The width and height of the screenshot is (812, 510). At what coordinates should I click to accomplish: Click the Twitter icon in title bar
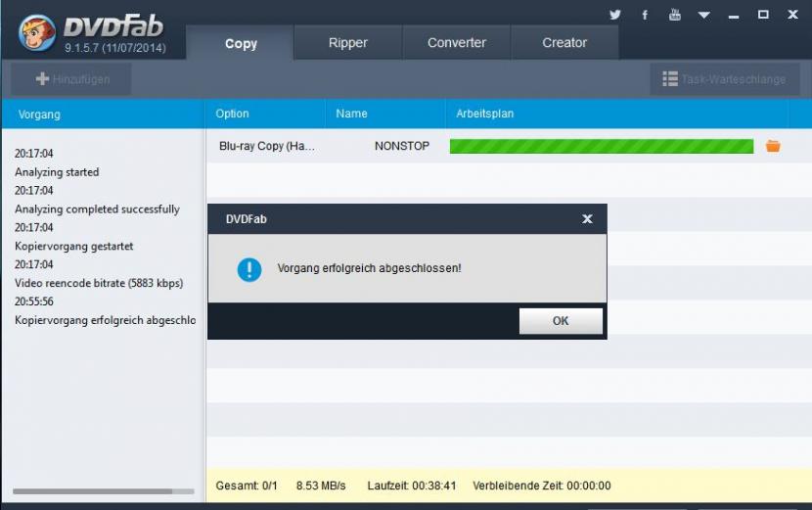pyautogui.click(x=615, y=15)
